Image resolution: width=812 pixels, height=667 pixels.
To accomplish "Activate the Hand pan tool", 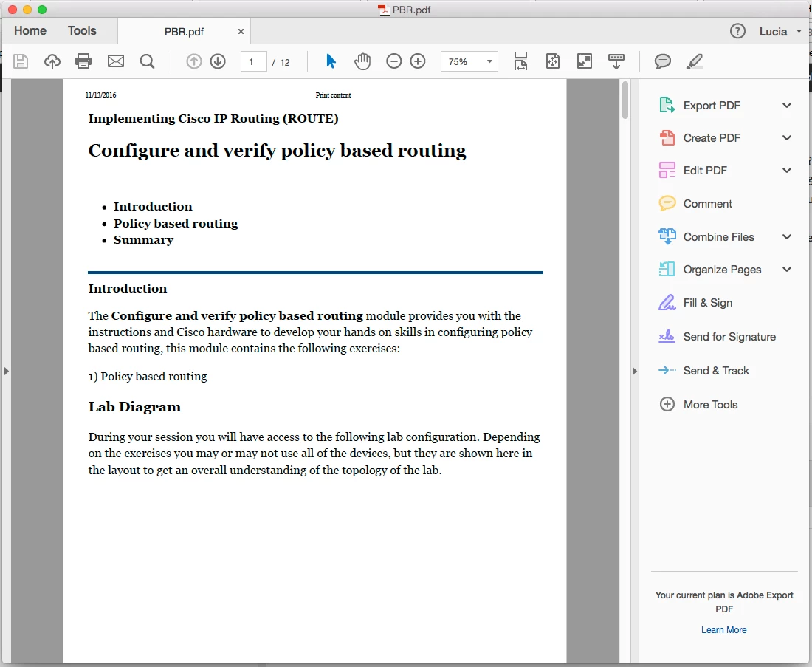I will (362, 61).
